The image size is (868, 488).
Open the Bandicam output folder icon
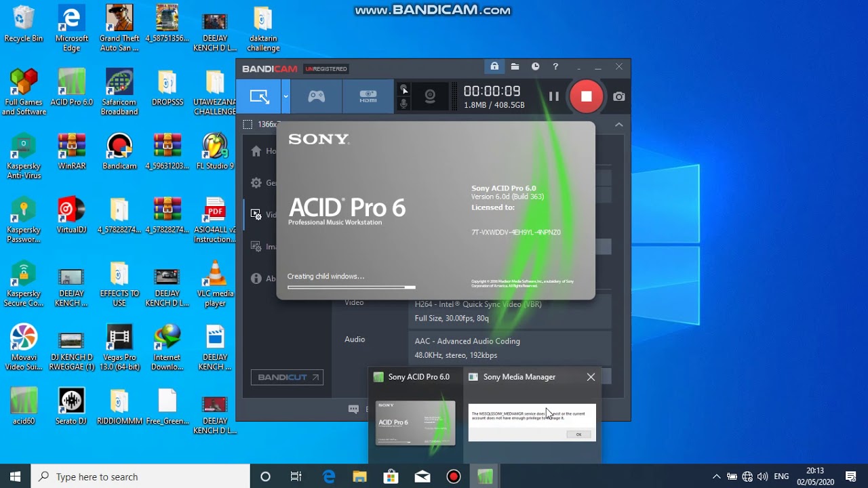pos(515,66)
